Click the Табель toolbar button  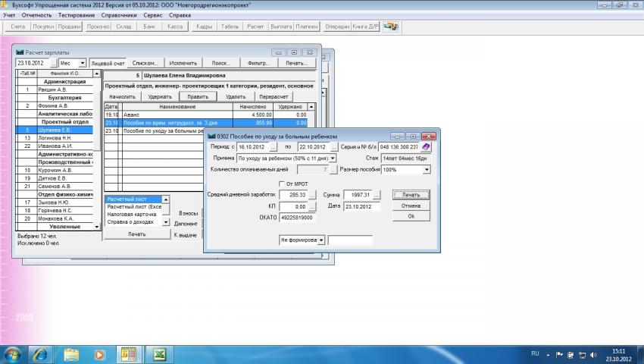coord(229,27)
